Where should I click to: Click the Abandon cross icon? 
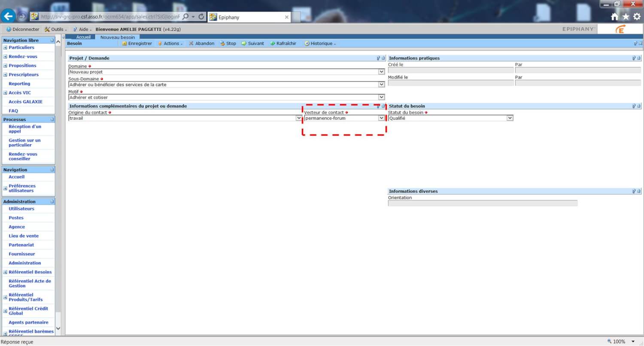click(191, 43)
